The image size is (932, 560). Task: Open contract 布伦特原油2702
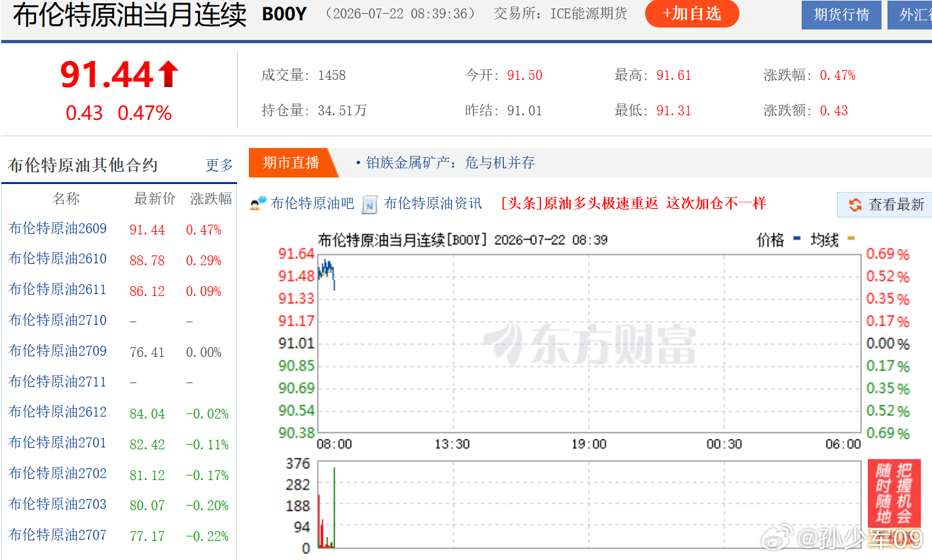pyautogui.click(x=58, y=474)
